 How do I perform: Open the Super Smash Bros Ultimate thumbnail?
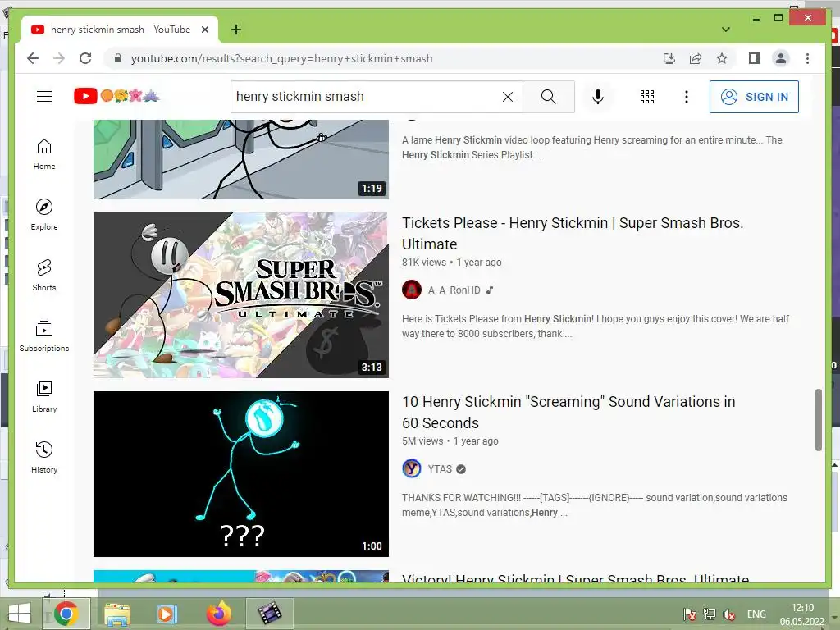click(x=241, y=295)
